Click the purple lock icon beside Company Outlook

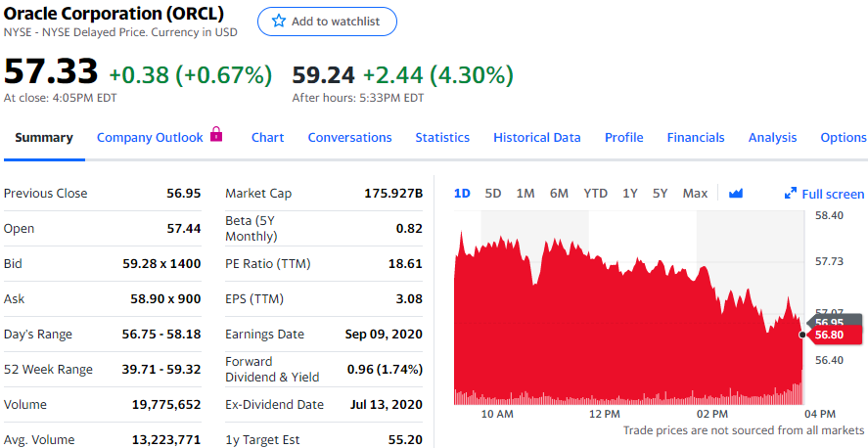pyautogui.click(x=216, y=134)
